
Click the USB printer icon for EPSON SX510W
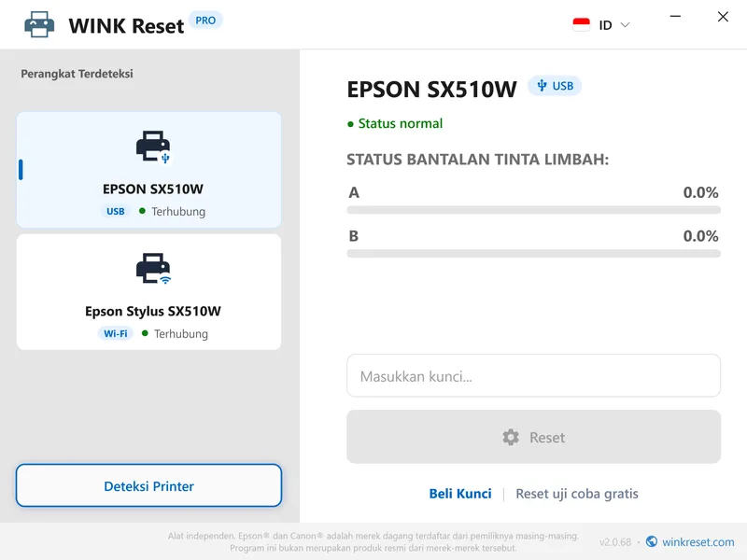pos(153,147)
